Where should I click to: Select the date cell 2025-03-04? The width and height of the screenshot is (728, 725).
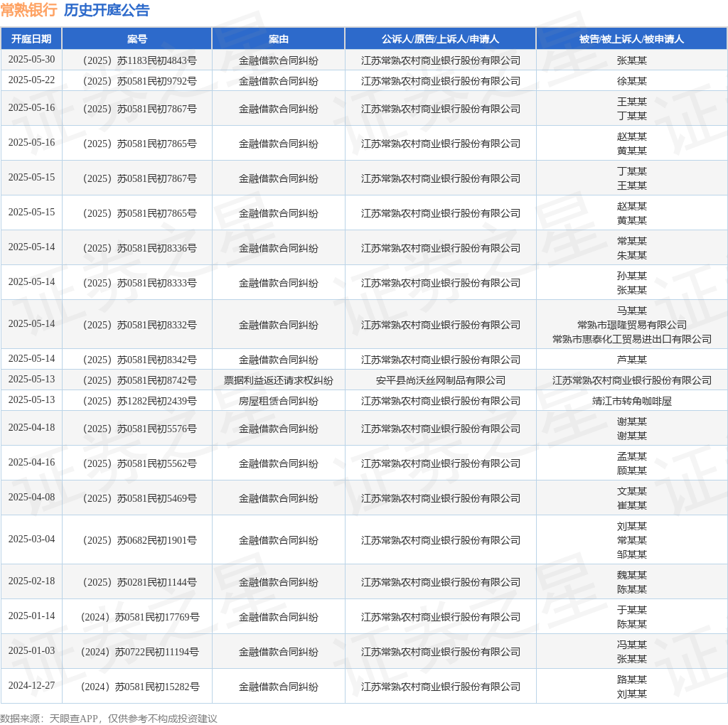(31, 539)
